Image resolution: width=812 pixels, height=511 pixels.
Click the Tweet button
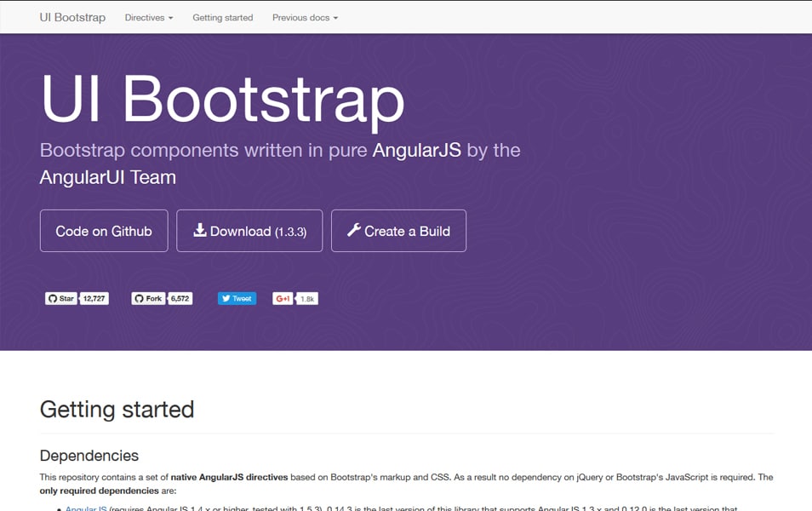(x=237, y=299)
